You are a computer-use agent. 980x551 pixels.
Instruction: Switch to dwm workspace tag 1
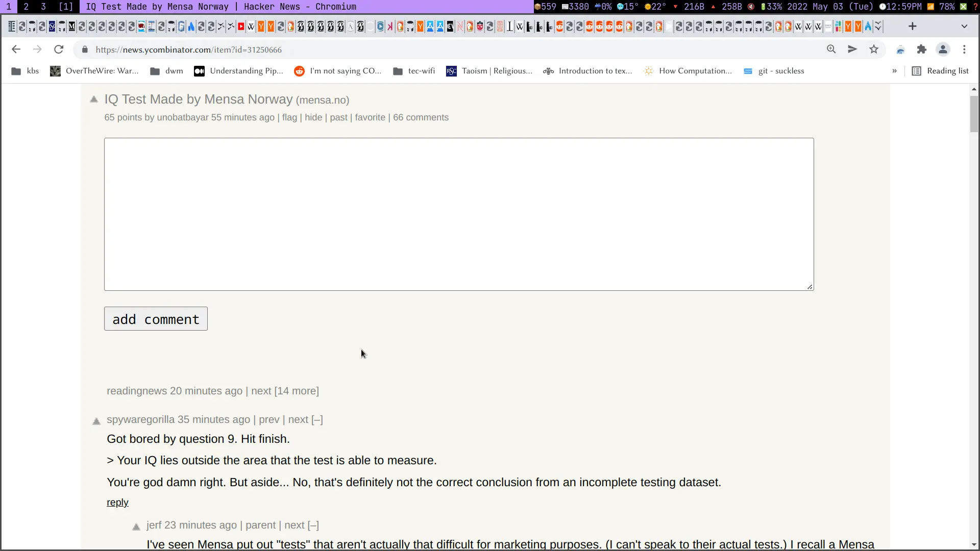[9, 7]
